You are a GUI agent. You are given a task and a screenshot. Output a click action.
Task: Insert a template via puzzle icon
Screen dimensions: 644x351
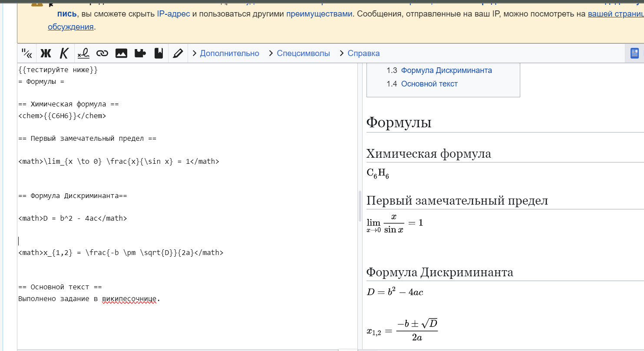click(140, 53)
